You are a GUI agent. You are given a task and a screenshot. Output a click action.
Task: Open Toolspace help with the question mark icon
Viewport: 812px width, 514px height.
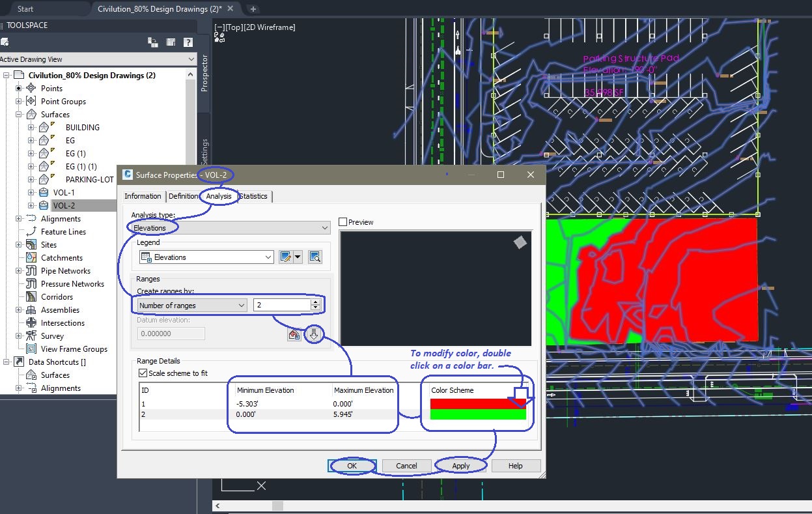[x=188, y=42]
